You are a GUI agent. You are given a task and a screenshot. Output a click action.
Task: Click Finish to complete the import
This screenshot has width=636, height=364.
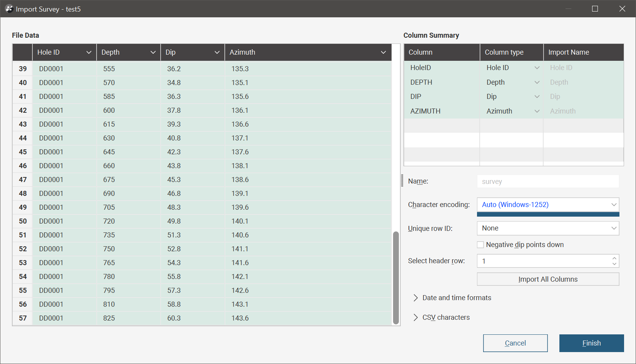[591, 343]
